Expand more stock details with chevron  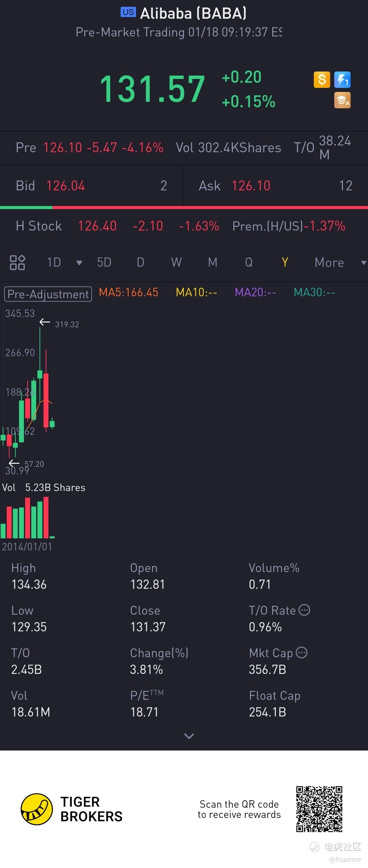tap(189, 736)
